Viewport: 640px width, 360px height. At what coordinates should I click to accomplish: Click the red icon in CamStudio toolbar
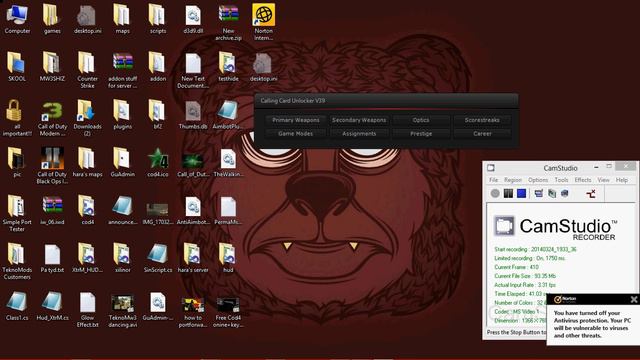click(591, 193)
